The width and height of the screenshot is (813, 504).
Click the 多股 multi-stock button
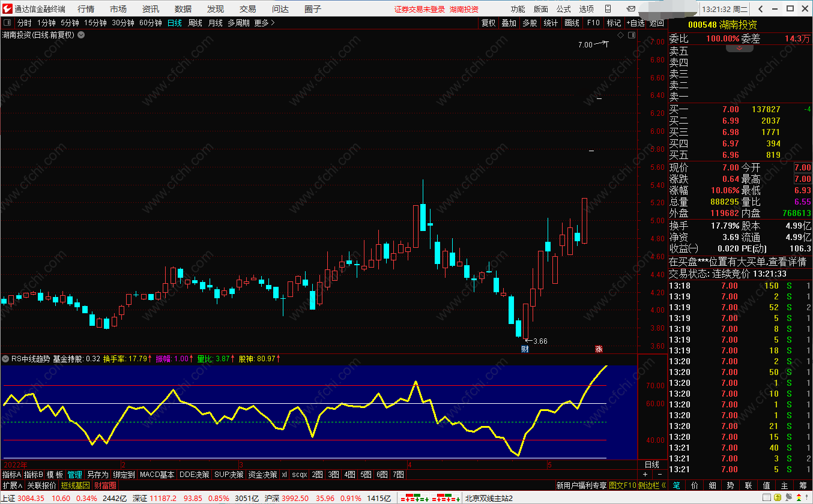coord(530,23)
